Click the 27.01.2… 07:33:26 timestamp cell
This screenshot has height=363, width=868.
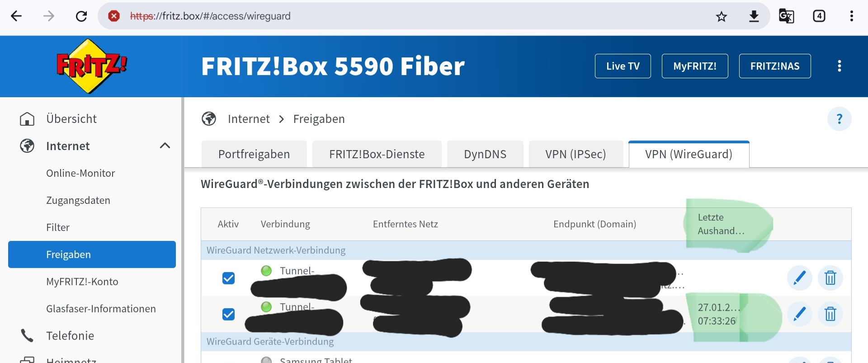(x=719, y=314)
